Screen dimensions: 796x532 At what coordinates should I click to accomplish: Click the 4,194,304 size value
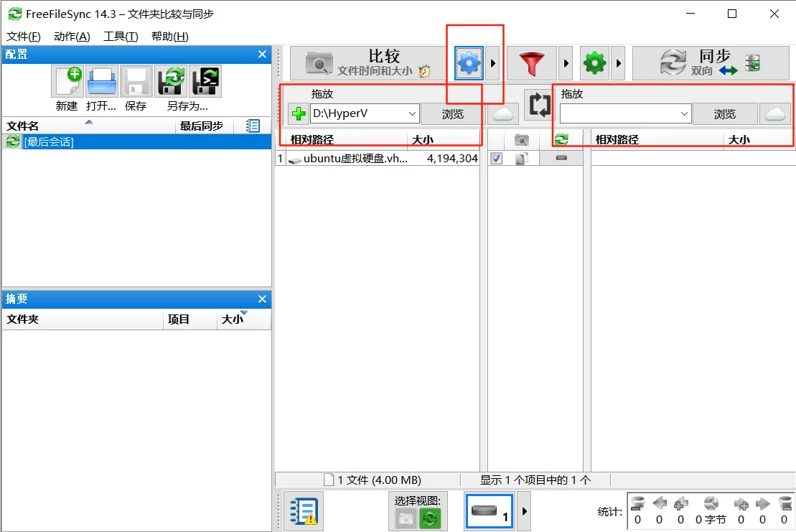click(451, 159)
